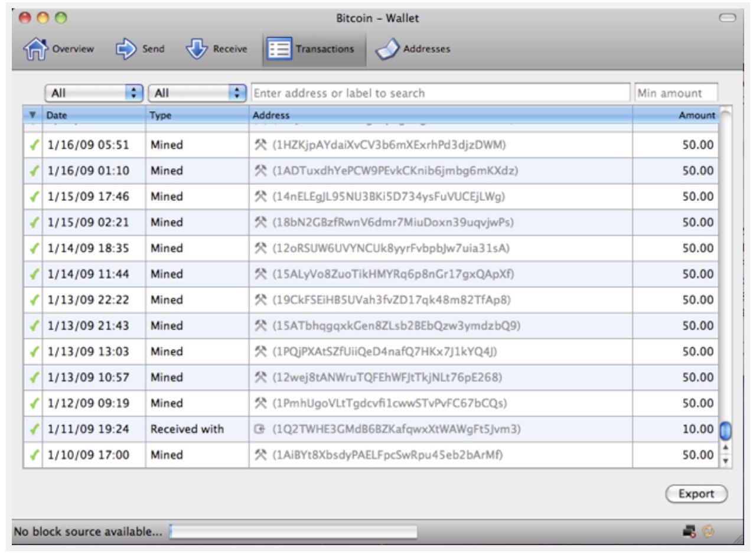756x554 pixels.
Task: Click the sort arrow column header
Action: (32, 115)
